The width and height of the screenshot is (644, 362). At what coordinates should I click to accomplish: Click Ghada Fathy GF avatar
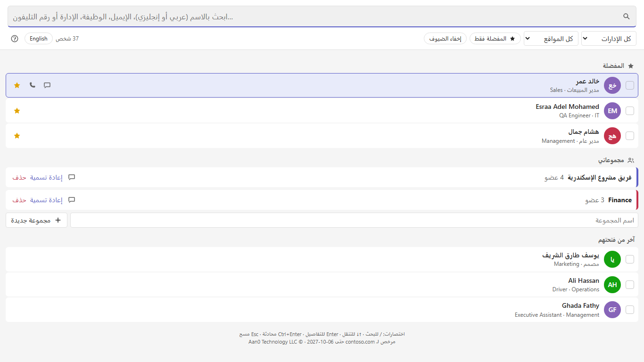612,310
